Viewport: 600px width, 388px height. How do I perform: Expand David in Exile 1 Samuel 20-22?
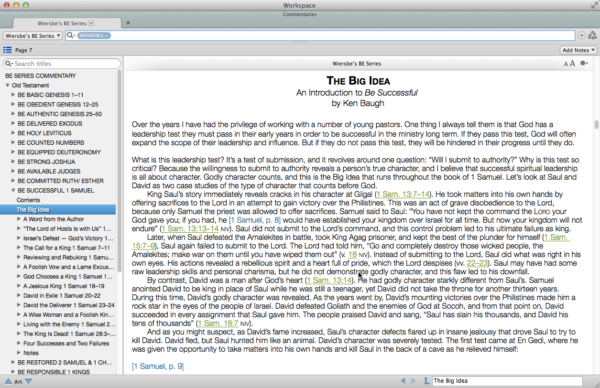click(18, 295)
